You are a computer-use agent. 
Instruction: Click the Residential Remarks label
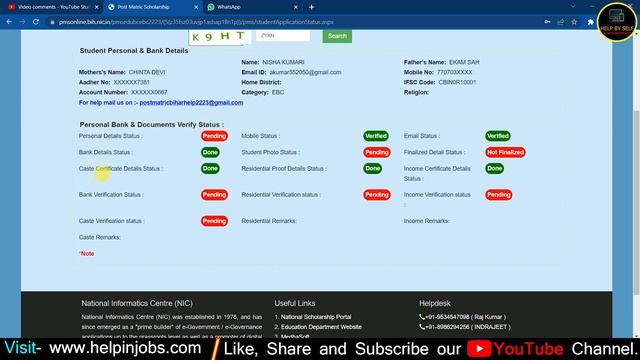269,221
